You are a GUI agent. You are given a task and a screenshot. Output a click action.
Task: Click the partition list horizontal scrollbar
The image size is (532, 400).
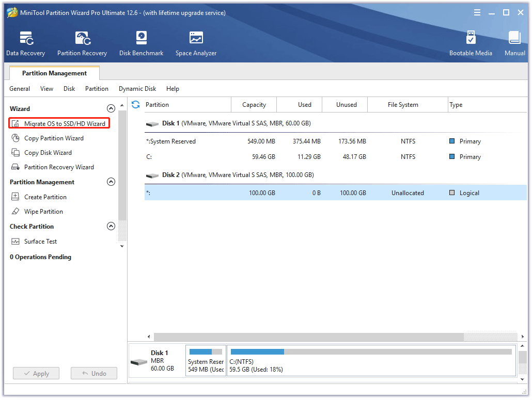(308, 337)
